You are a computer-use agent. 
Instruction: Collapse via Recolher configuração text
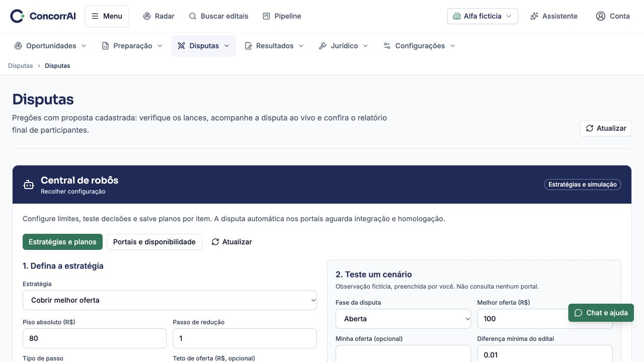[x=73, y=192]
